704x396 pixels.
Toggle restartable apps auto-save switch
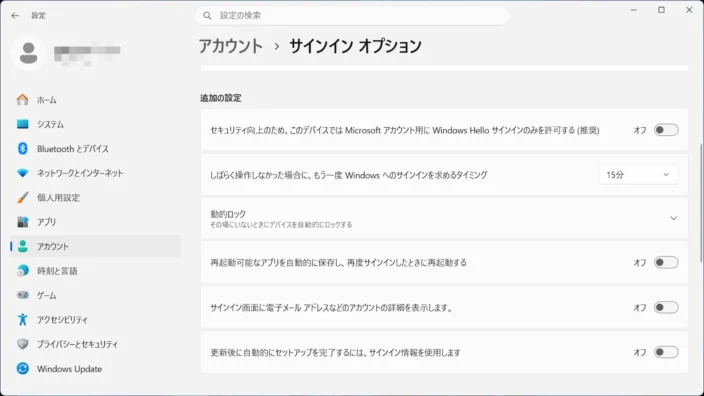666,262
